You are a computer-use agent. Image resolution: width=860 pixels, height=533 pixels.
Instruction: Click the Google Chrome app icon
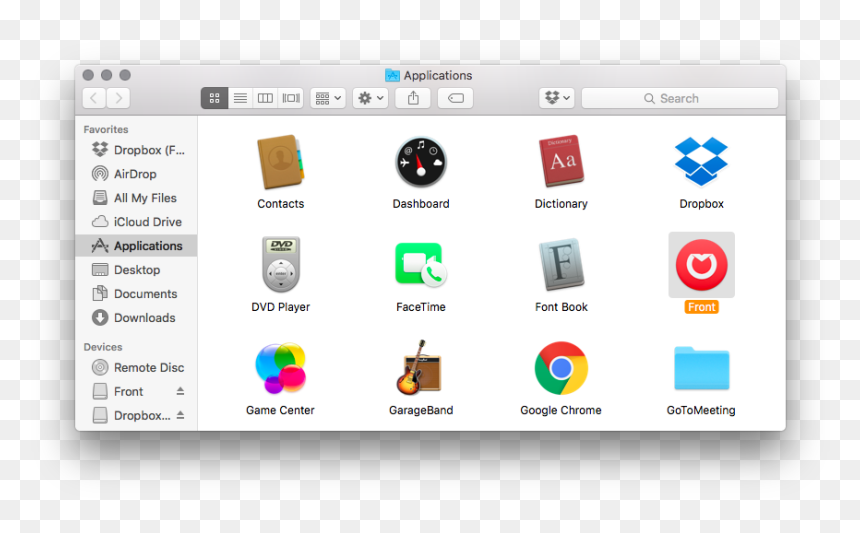tap(561, 368)
